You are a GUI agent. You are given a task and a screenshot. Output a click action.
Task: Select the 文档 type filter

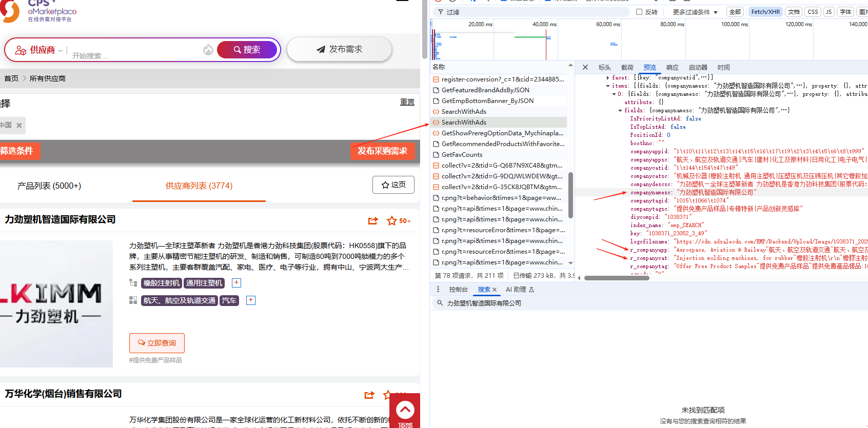794,12
